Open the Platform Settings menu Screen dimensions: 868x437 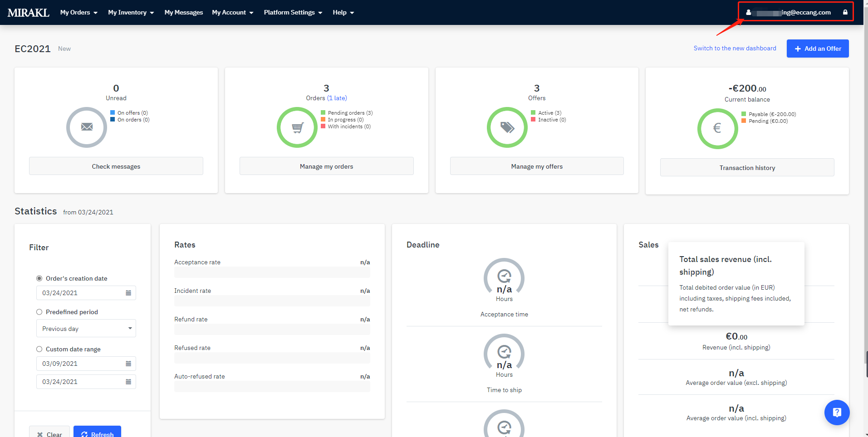293,13
